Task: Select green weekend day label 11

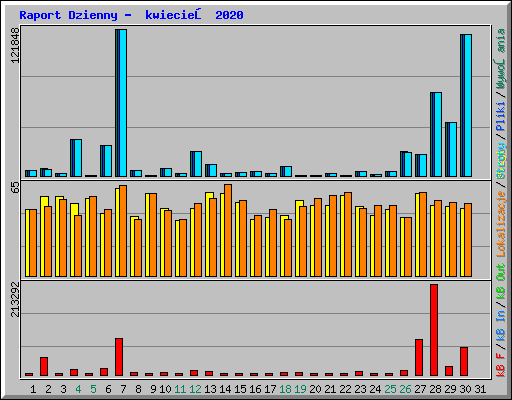Action: click(180, 389)
